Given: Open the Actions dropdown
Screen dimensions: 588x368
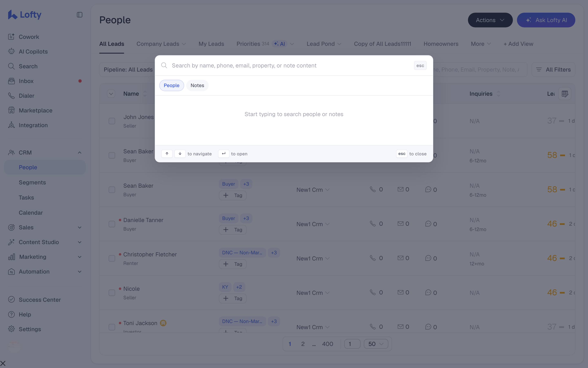Looking at the screenshot, I should tap(490, 20).
